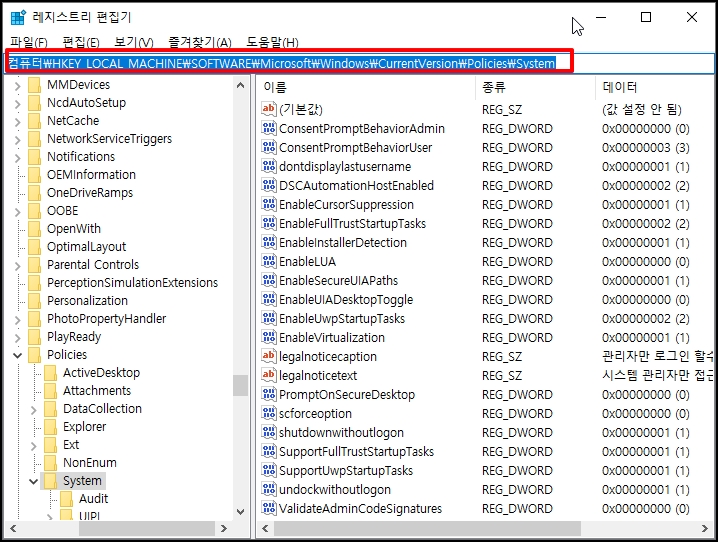Expand the DataCollection tree node
This screenshot has width=718, height=542.
coord(33,409)
